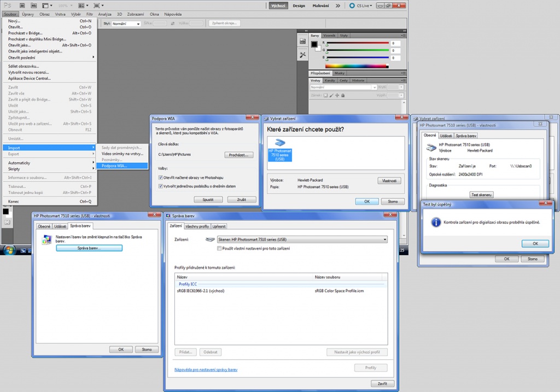Toggle lock transparent pixels icon
Screen dimensions: 560x392
(325, 95)
